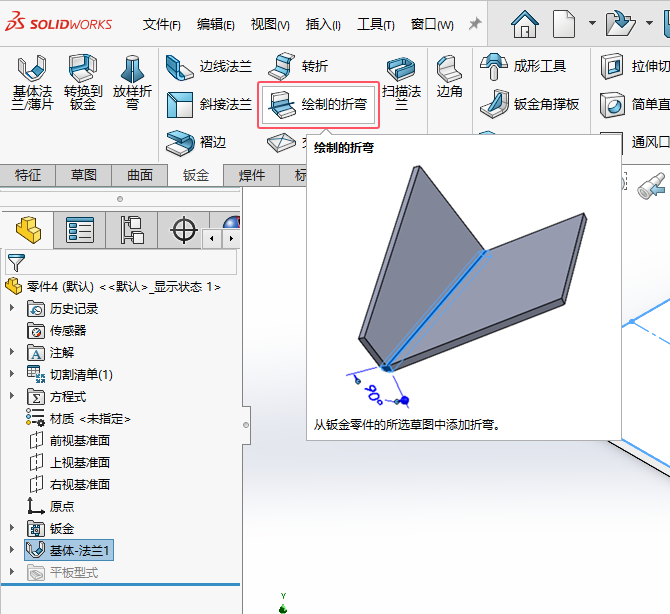Select 传感器 in the feature tree
The width and height of the screenshot is (670, 614).
point(56,330)
